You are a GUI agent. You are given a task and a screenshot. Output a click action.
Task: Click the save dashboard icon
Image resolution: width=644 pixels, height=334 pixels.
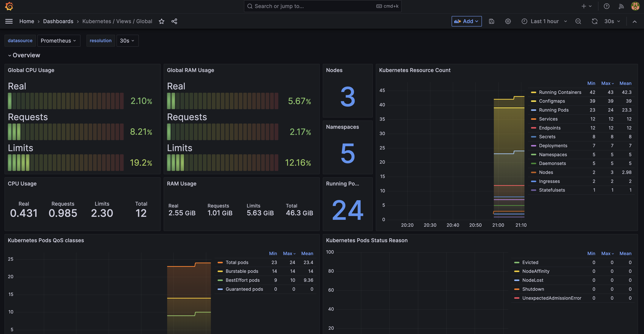tap(491, 21)
